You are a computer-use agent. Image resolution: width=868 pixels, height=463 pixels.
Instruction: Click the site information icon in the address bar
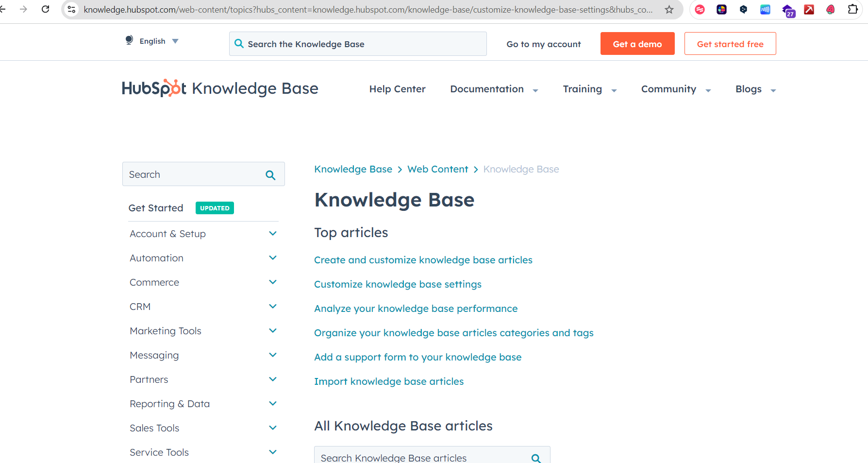[x=71, y=9]
